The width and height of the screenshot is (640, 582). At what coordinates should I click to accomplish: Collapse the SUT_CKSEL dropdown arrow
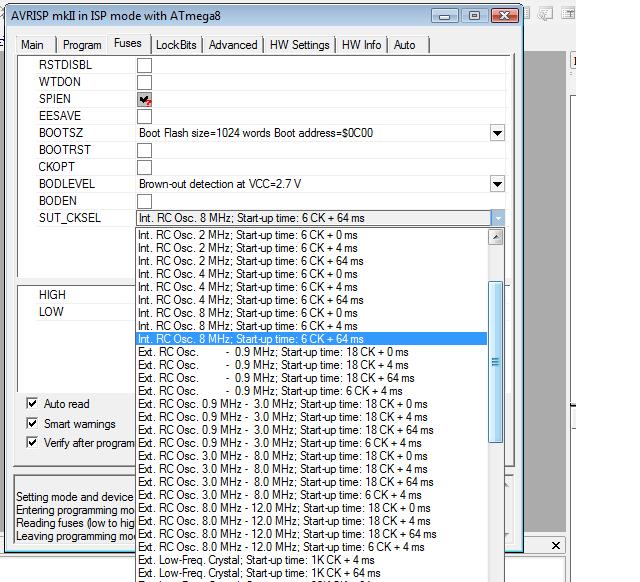click(x=498, y=218)
